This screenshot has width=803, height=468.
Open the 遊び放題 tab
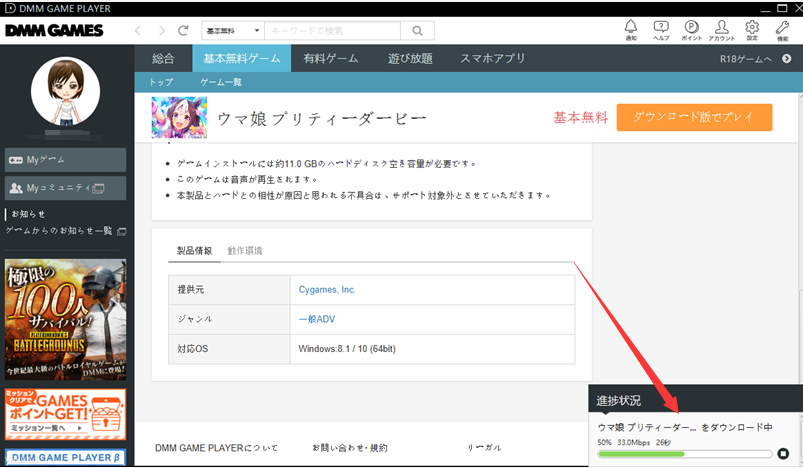[410, 58]
